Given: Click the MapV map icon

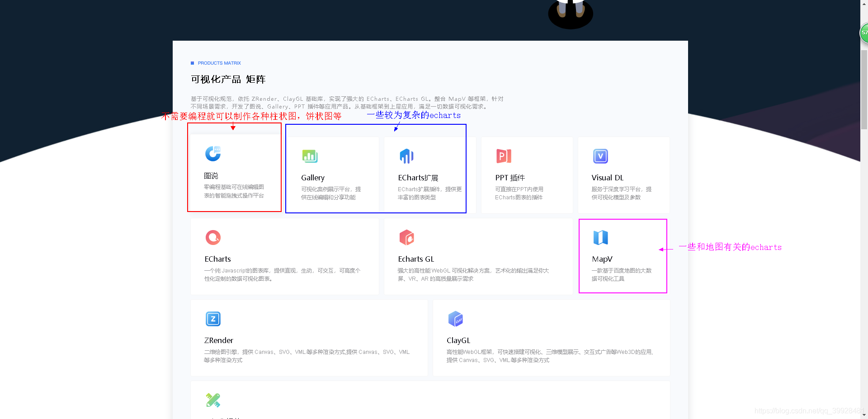Looking at the screenshot, I should tap(600, 237).
